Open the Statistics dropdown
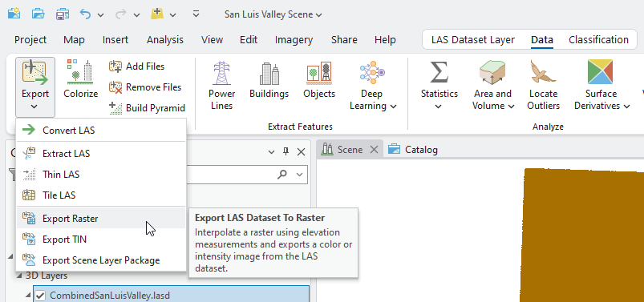This screenshot has width=644, height=302. [439, 87]
